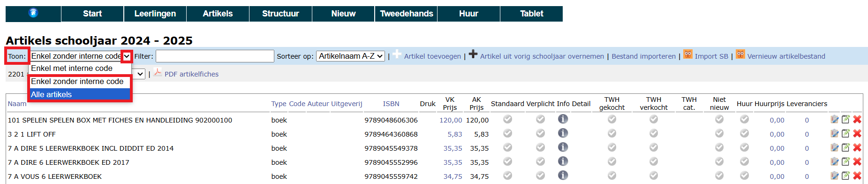868x184 pixels.
Task: Show info for 3 2 1 LIFT OFF
Action: click(563, 133)
